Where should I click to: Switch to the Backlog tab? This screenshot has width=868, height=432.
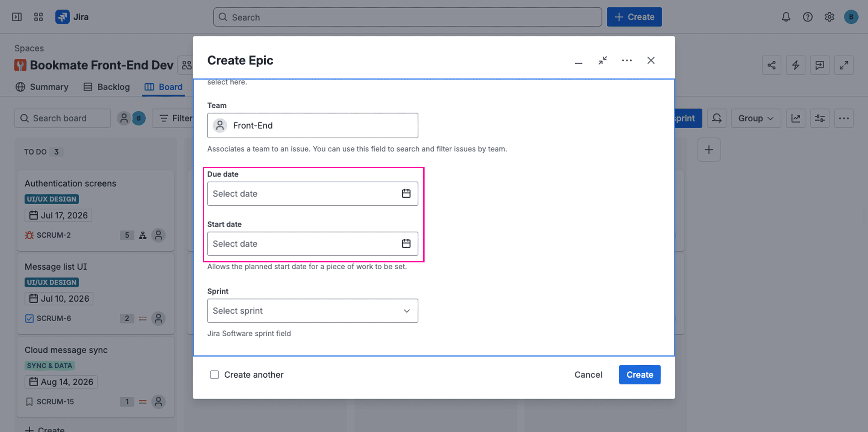107,87
